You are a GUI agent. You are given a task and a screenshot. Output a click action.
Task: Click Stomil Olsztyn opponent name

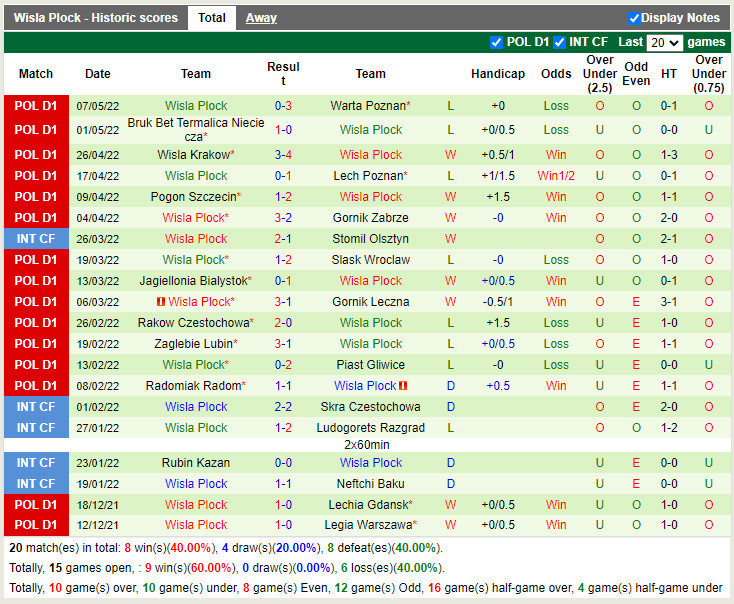pos(370,239)
